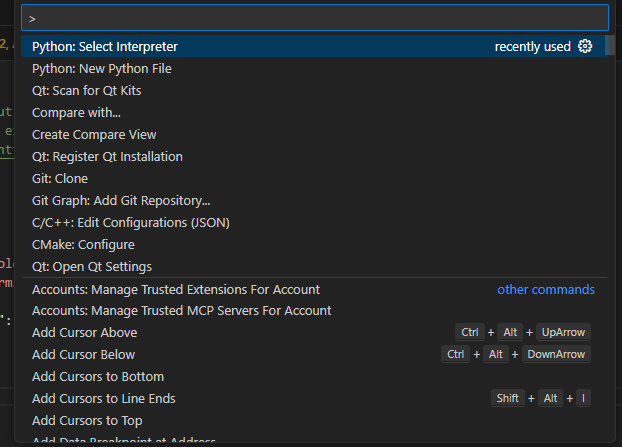Choose Add Cursors to Line Ends
This screenshot has height=447, width=622.
(x=315, y=399)
